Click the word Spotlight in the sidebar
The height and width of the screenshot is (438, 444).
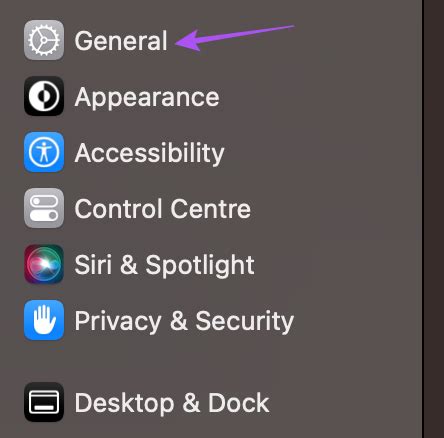point(200,266)
